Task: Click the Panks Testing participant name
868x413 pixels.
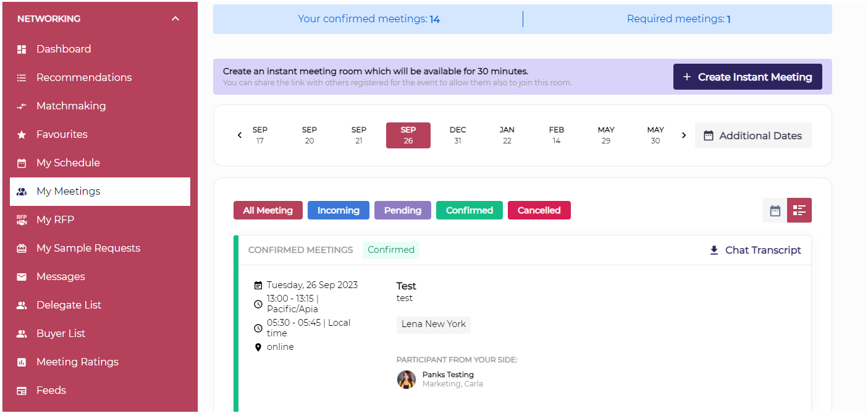Action: 448,375
